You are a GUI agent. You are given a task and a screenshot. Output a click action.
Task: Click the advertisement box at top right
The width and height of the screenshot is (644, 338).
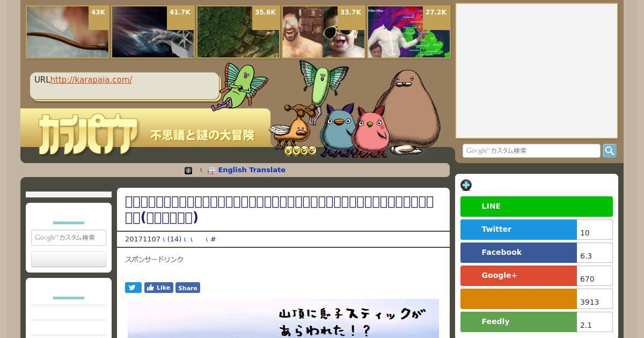tap(537, 71)
